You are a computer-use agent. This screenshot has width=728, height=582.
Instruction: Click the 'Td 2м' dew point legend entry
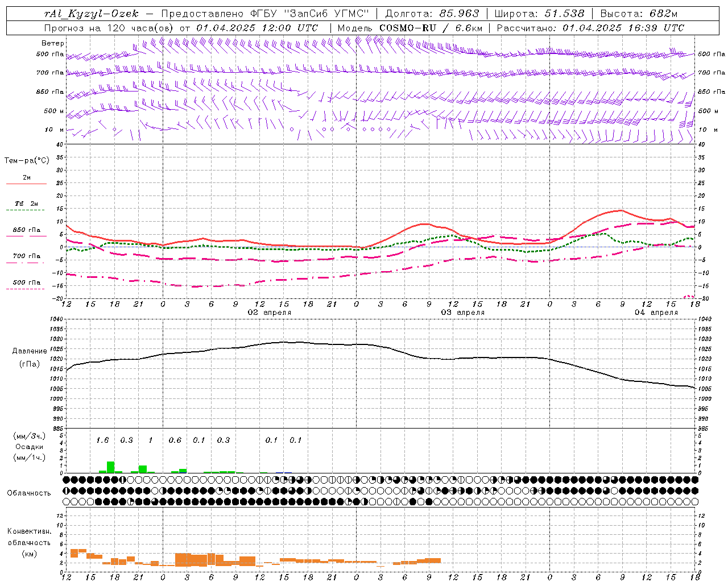pos(26,203)
